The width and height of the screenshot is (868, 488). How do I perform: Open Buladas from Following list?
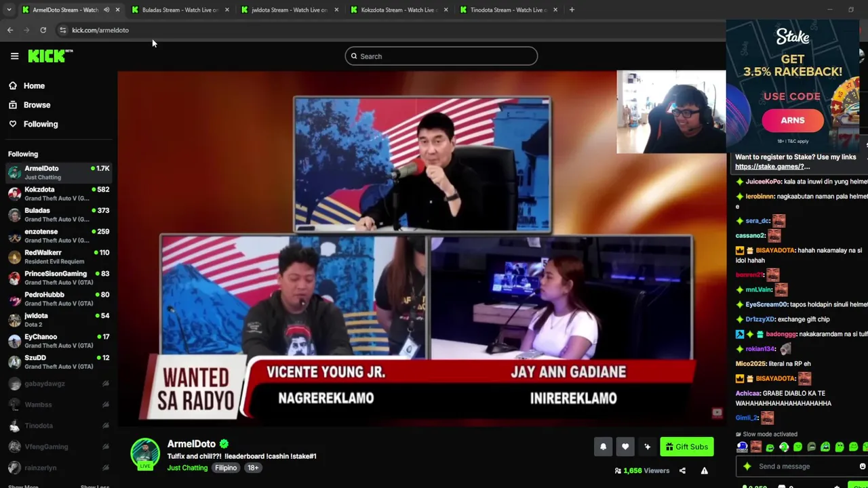click(58, 215)
